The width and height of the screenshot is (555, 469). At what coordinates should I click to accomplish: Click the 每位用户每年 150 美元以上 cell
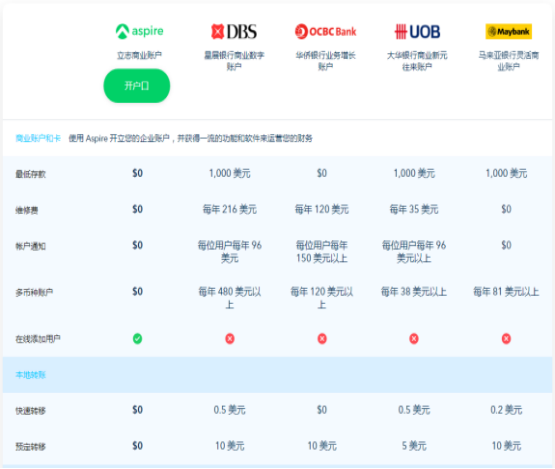[x=322, y=251]
